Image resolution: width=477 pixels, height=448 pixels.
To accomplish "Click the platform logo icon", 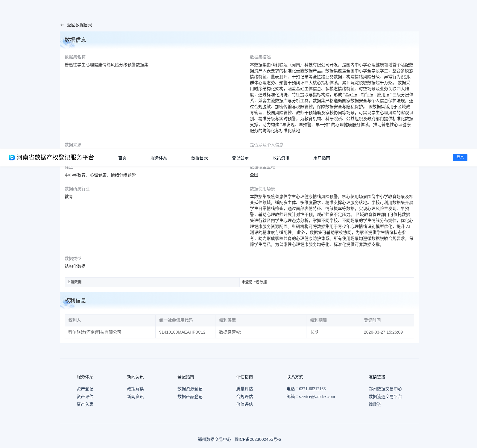I will [12, 158].
